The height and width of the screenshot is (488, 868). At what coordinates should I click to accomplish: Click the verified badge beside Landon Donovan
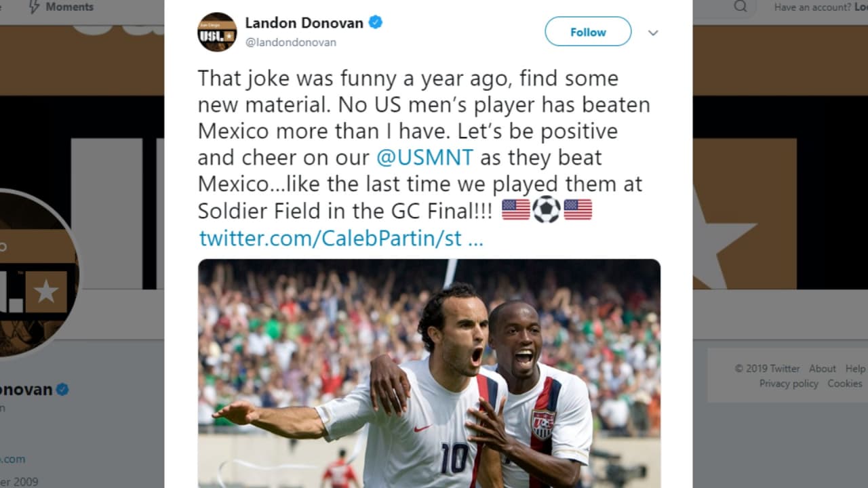pyautogui.click(x=376, y=22)
